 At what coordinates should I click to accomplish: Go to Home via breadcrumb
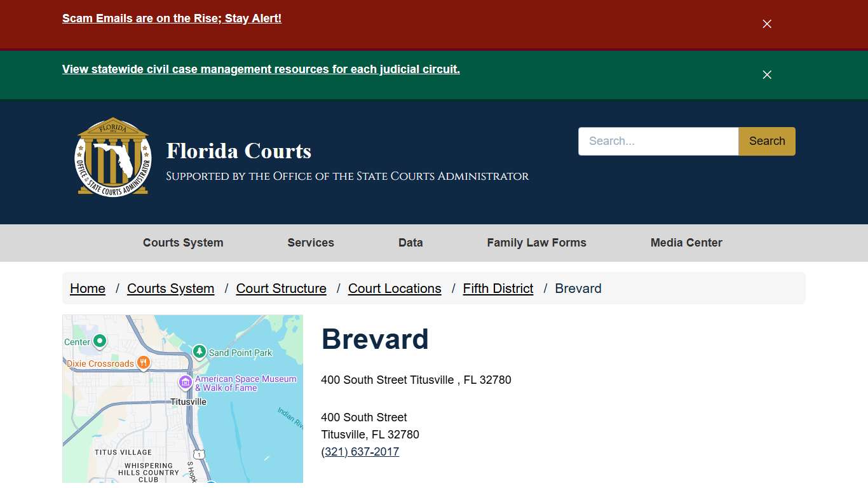[x=87, y=288]
